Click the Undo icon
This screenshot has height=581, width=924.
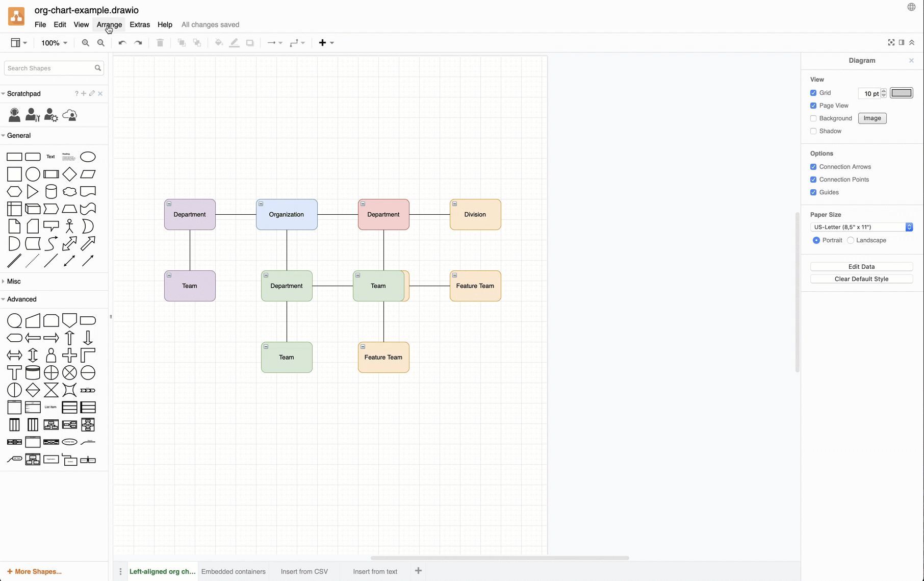coord(122,43)
